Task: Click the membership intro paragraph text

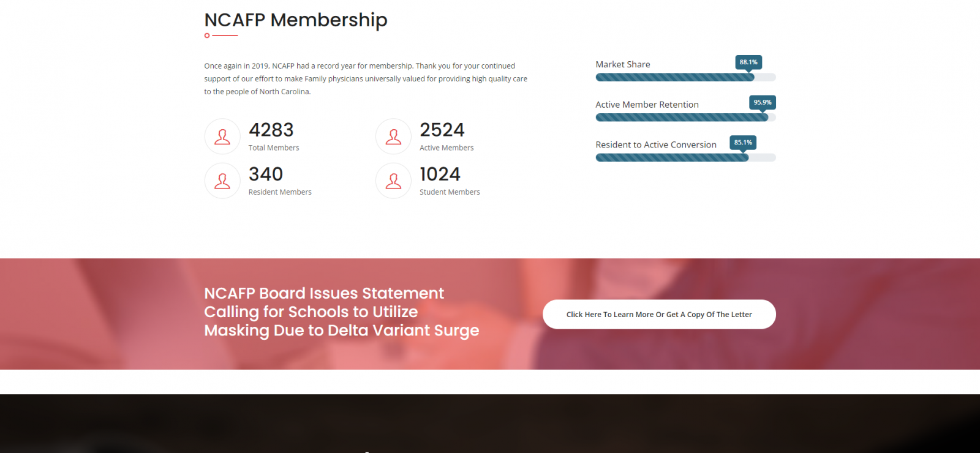Action: coord(366,78)
